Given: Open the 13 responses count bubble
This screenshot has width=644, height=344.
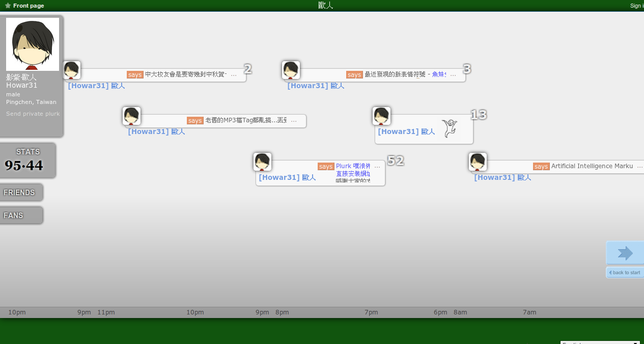Looking at the screenshot, I should point(478,115).
